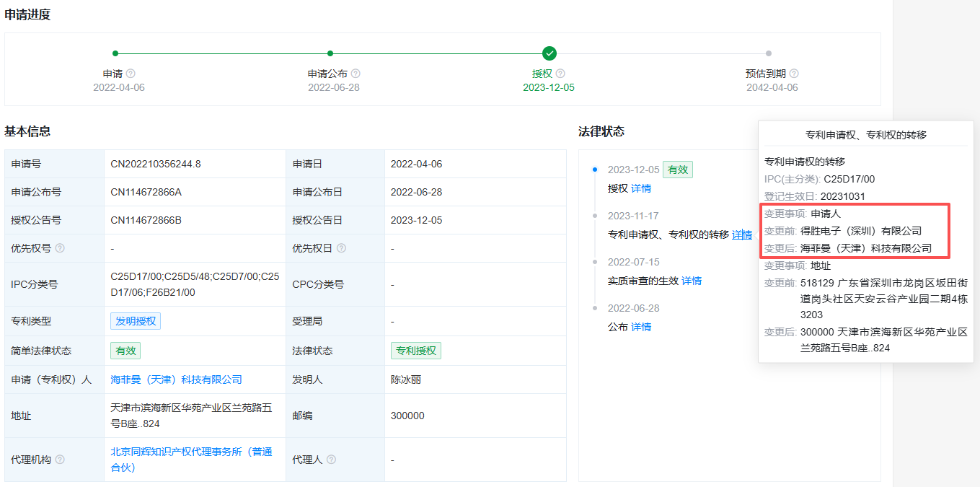Expand 详情 beside 专利申请权、专利权的转移
980x487 pixels.
pyautogui.click(x=742, y=234)
